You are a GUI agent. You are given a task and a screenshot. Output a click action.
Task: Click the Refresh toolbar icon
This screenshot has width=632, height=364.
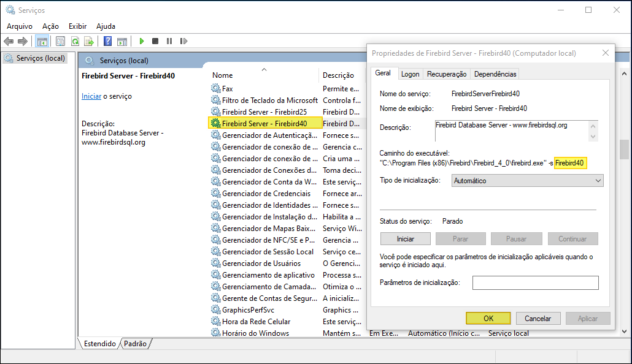(x=75, y=41)
